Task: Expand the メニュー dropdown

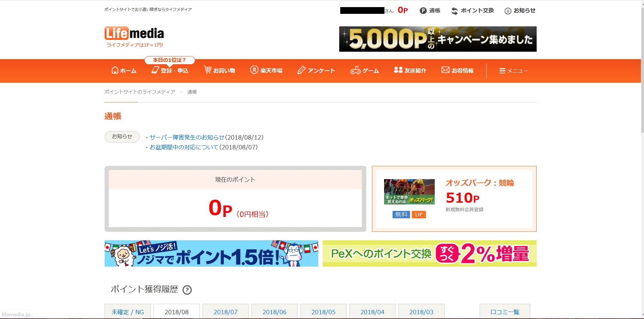Action: click(514, 71)
